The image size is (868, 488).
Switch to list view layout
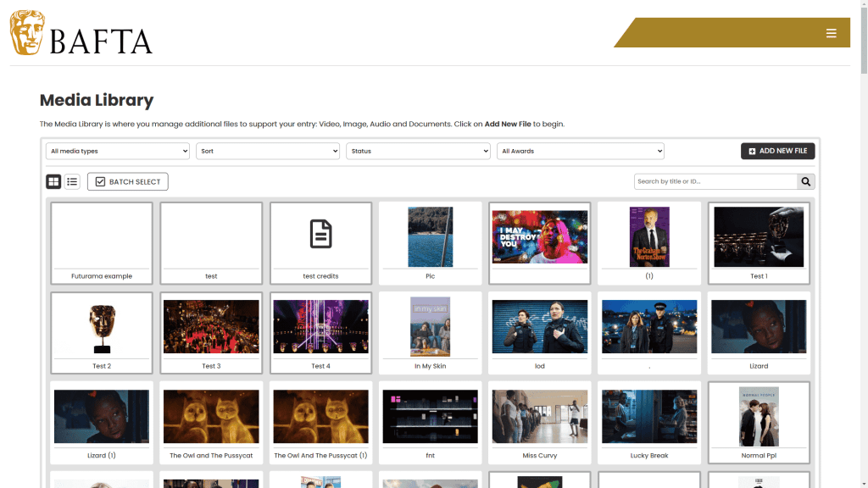[x=72, y=181]
